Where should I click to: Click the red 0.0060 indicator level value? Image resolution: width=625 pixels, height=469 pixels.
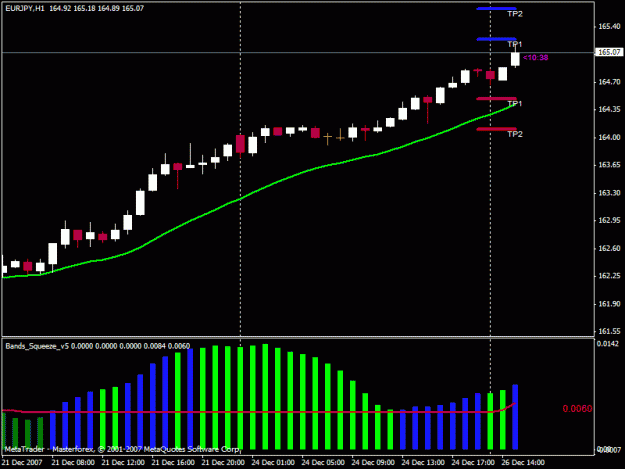pos(577,408)
